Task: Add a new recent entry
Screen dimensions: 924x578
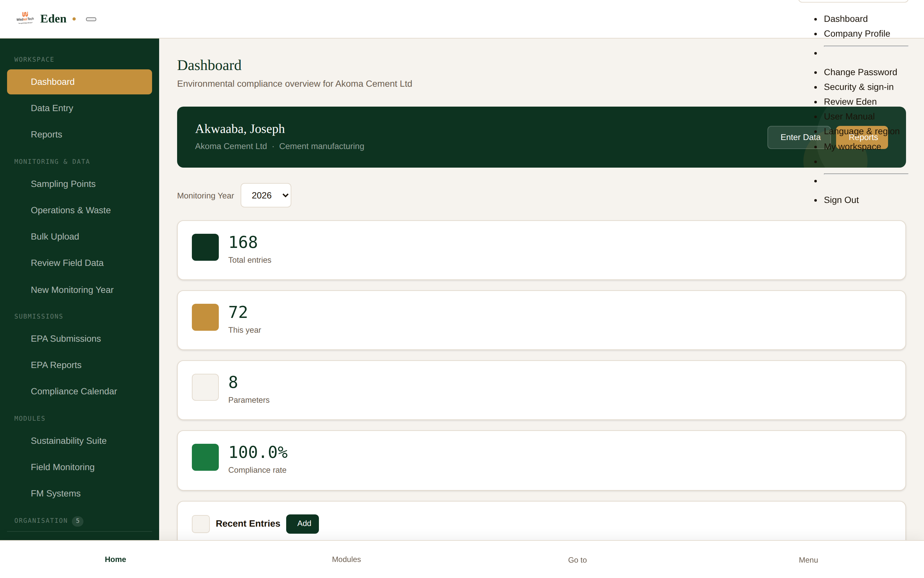Action: [303, 523]
